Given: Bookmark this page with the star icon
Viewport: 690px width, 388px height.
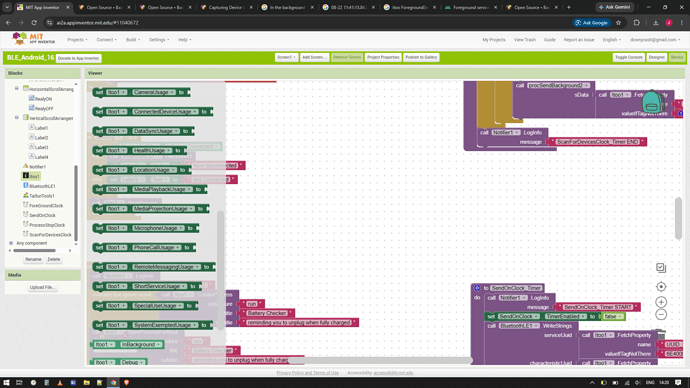Looking at the screenshot, I should click(x=618, y=22).
